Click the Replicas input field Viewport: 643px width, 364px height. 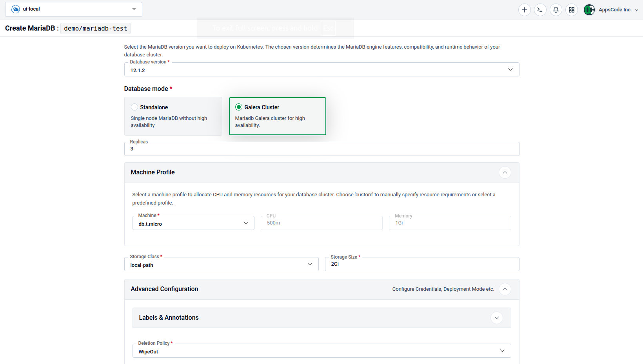point(321,149)
